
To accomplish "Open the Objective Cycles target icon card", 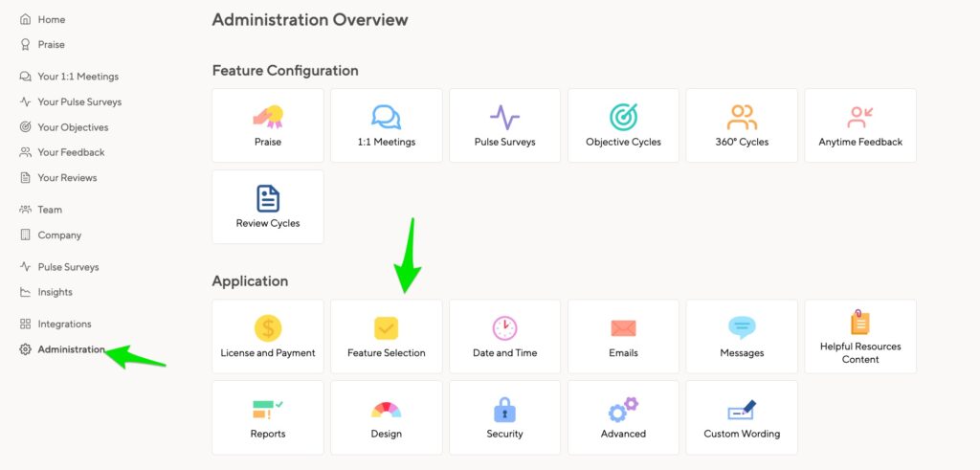I will (623, 125).
